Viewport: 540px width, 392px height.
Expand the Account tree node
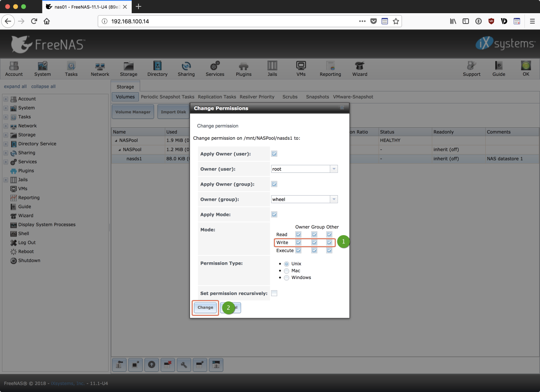6,99
